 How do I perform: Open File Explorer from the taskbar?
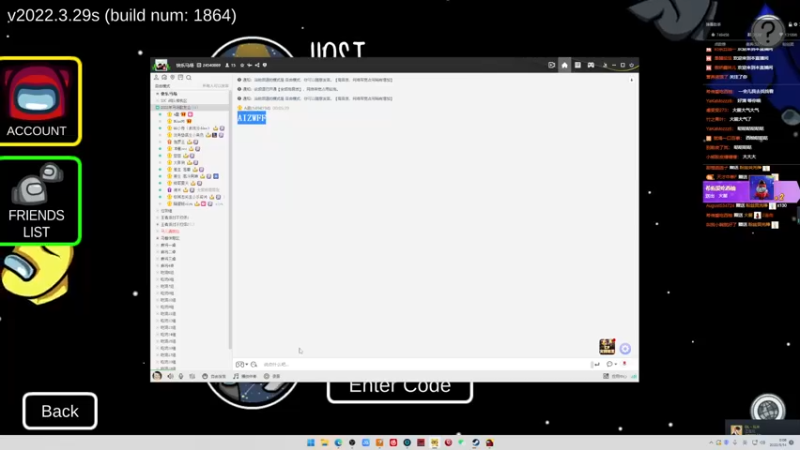coord(324,442)
